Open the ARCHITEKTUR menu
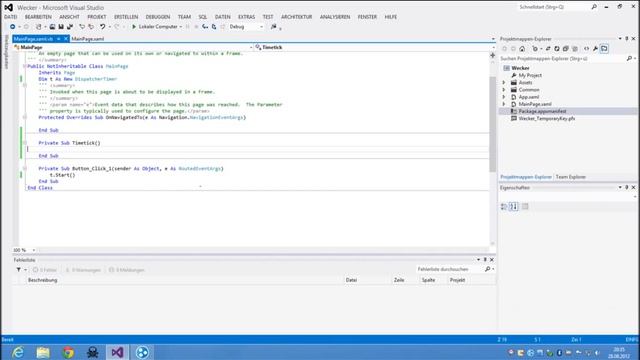The image size is (640, 360). 296,17
